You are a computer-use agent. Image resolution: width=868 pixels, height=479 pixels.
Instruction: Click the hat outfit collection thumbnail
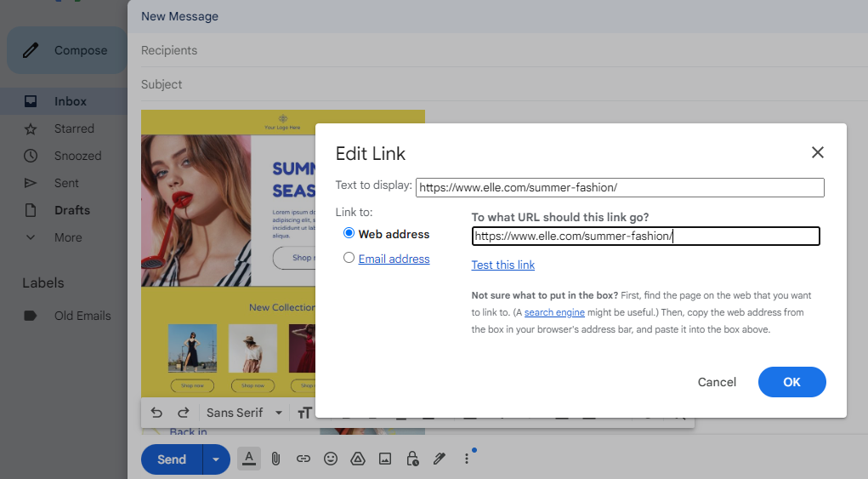(x=252, y=348)
